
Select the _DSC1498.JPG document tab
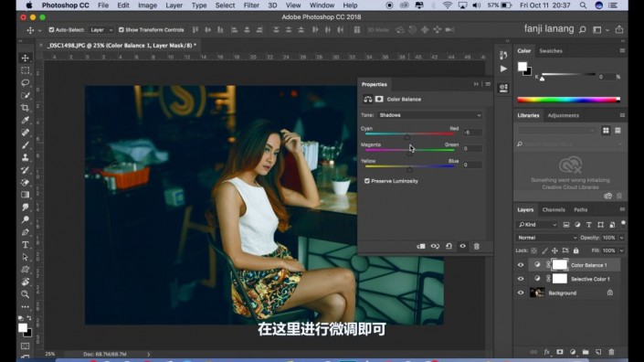121,45
